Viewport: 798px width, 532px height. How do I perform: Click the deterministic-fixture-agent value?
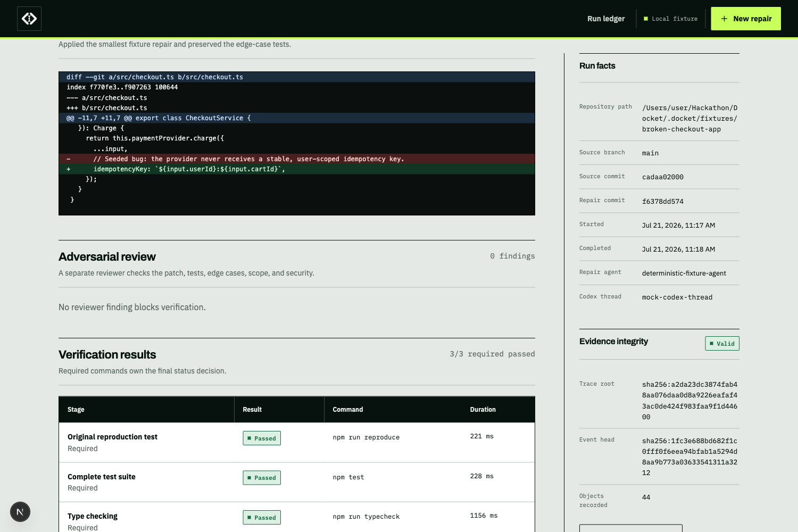click(x=684, y=273)
